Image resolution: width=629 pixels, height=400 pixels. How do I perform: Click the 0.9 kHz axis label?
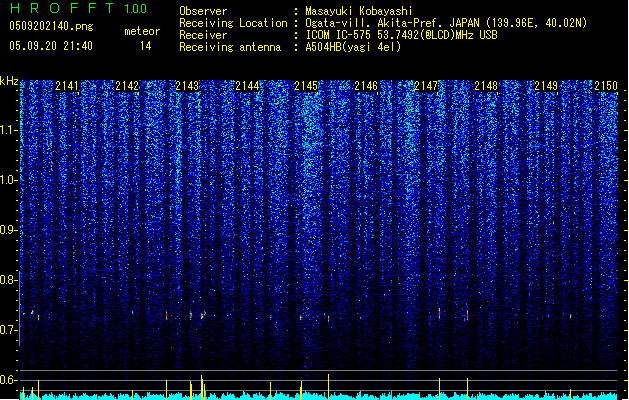pyautogui.click(x=9, y=230)
